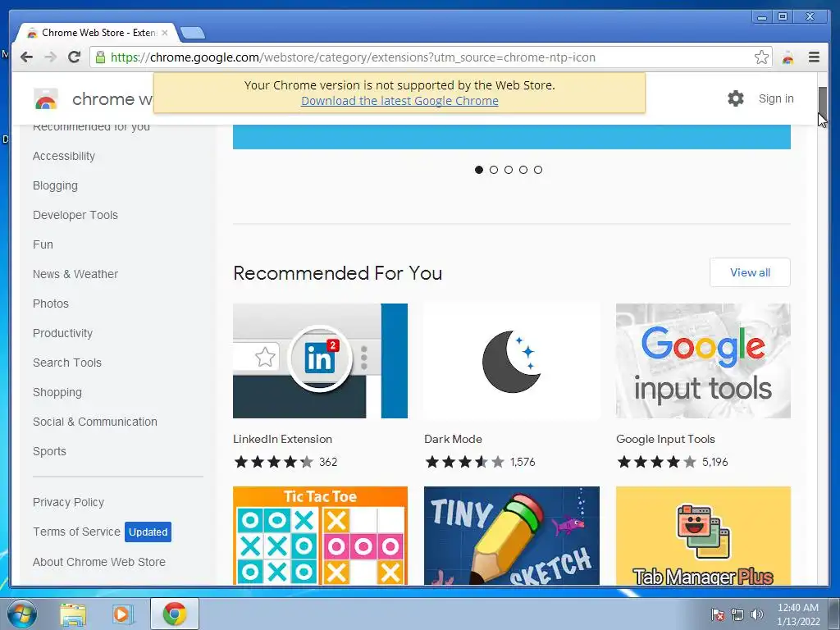Image resolution: width=840 pixels, height=630 pixels.
Task: Select the Shopping category
Action: pyautogui.click(x=57, y=392)
